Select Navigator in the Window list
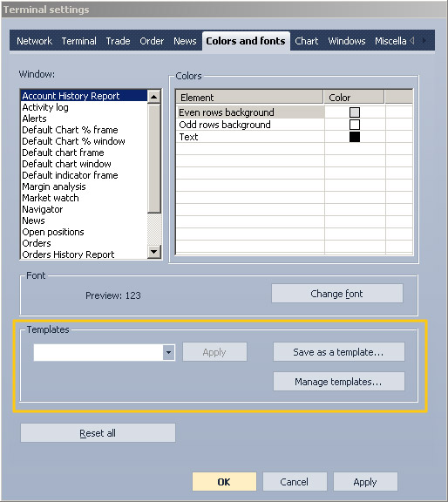This screenshot has height=502, width=448. (x=42, y=209)
